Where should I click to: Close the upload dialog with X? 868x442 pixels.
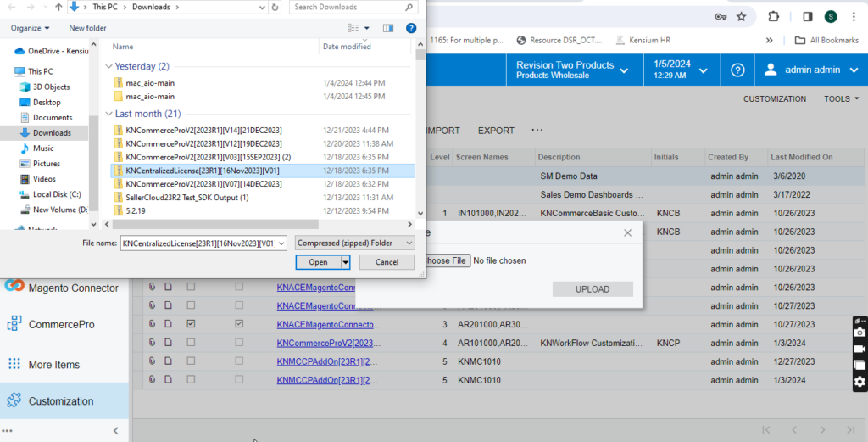click(627, 232)
